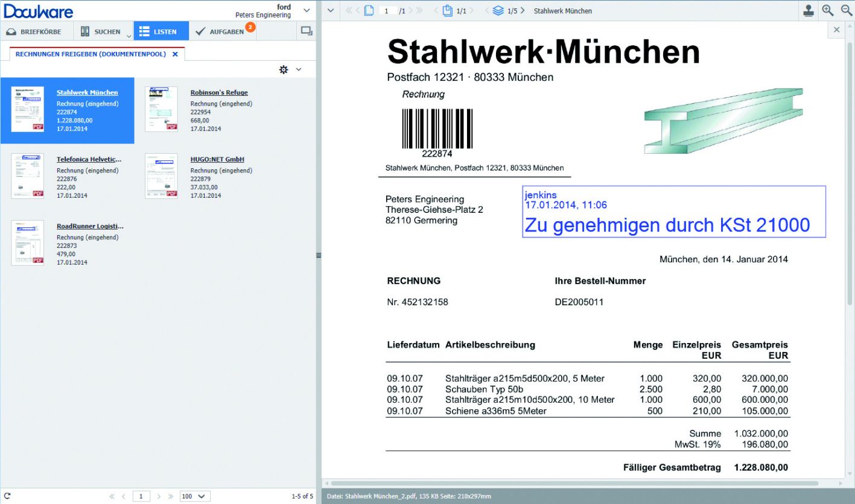855x504 pixels.
Task: Jump to first page in viewer
Action: coord(349,10)
